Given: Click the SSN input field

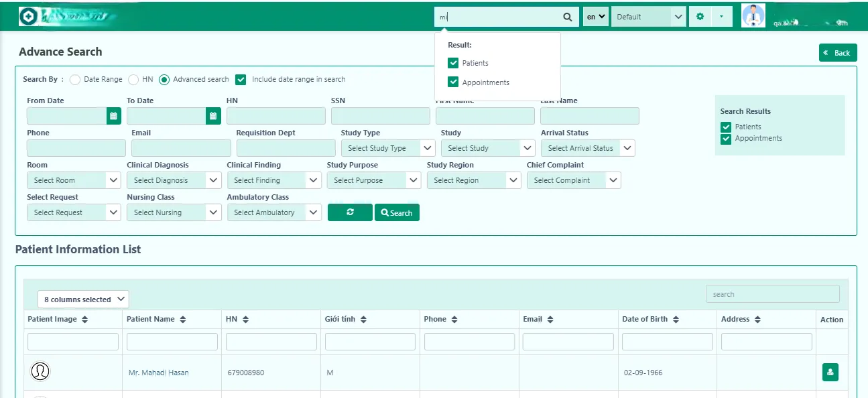Looking at the screenshot, I should [x=381, y=116].
